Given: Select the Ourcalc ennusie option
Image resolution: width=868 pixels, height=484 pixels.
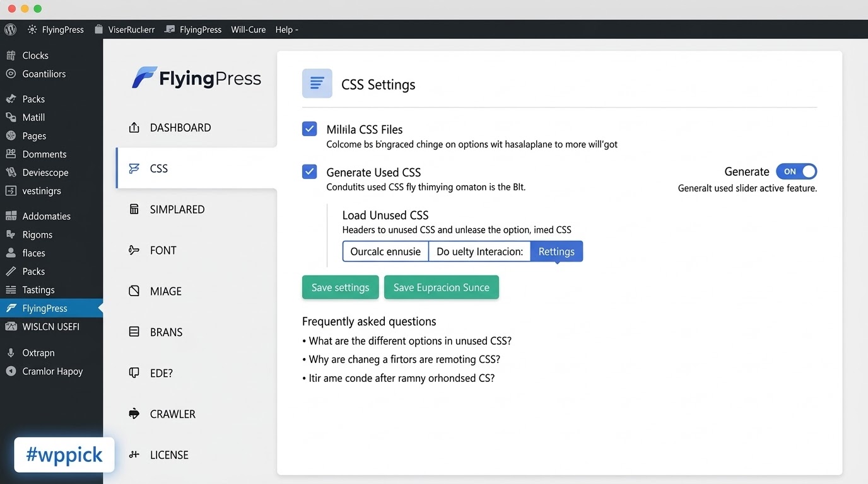Looking at the screenshot, I should [x=385, y=251].
